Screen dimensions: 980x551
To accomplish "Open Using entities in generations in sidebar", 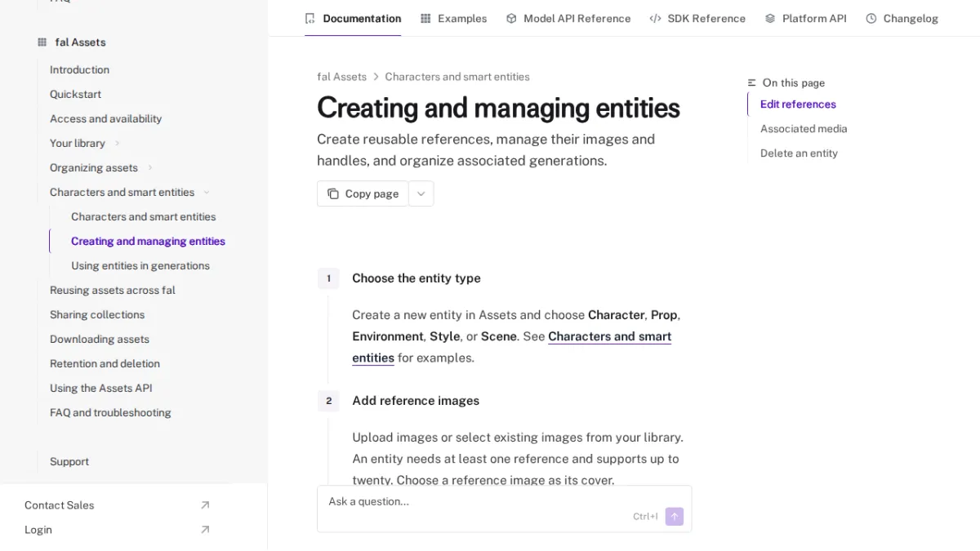I will [x=140, y=266].
